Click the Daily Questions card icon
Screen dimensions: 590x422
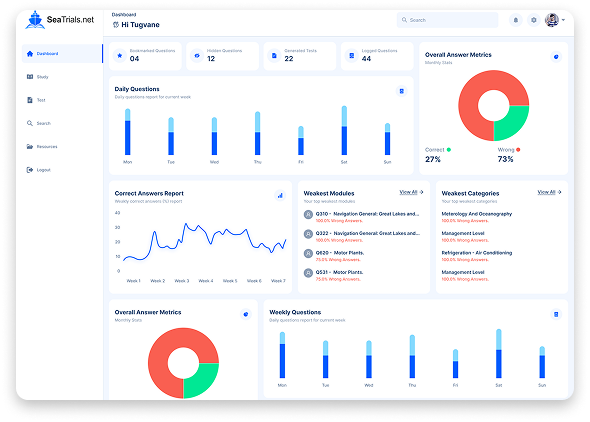(x=401, y=91)
